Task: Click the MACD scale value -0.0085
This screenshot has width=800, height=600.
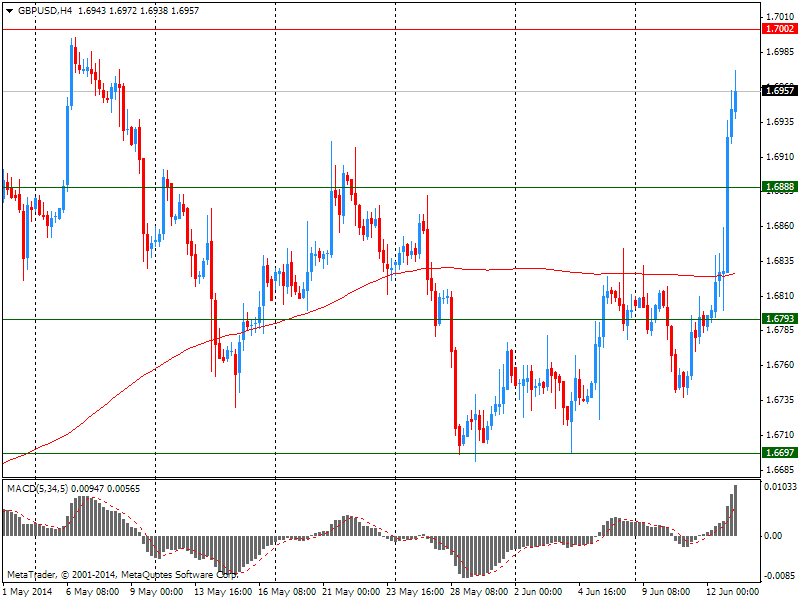Action: click(780, 576)
